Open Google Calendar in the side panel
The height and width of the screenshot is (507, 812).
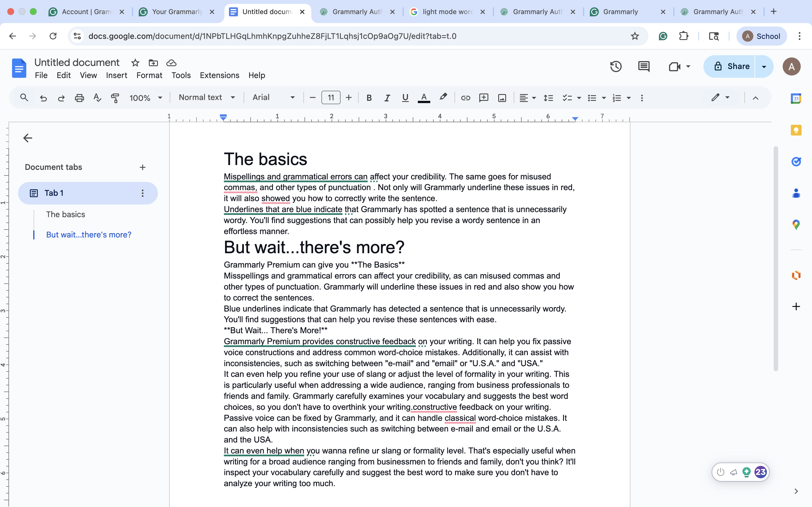[796, 98]
